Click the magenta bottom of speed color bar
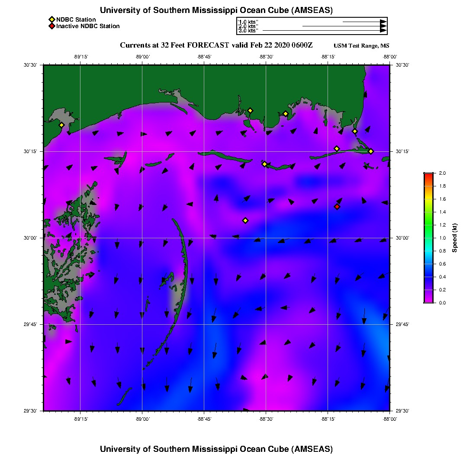The height and width of the screenshot is (454, 476). 428,301
